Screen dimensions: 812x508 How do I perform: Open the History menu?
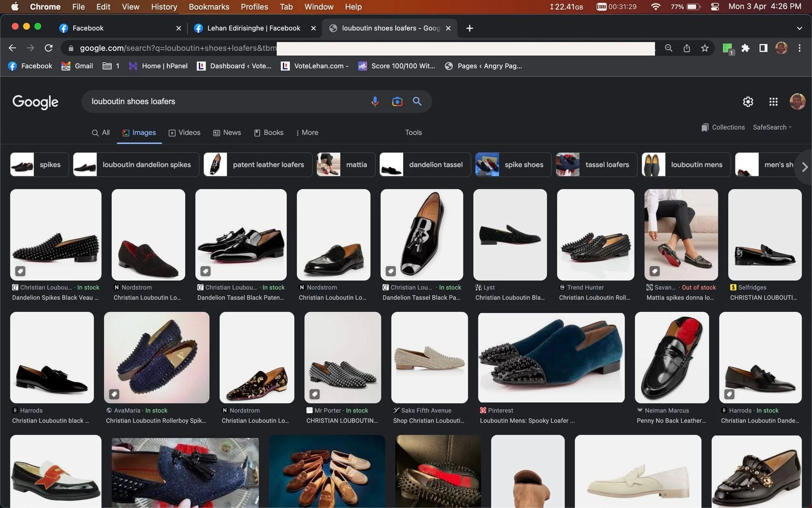point(164,7)
